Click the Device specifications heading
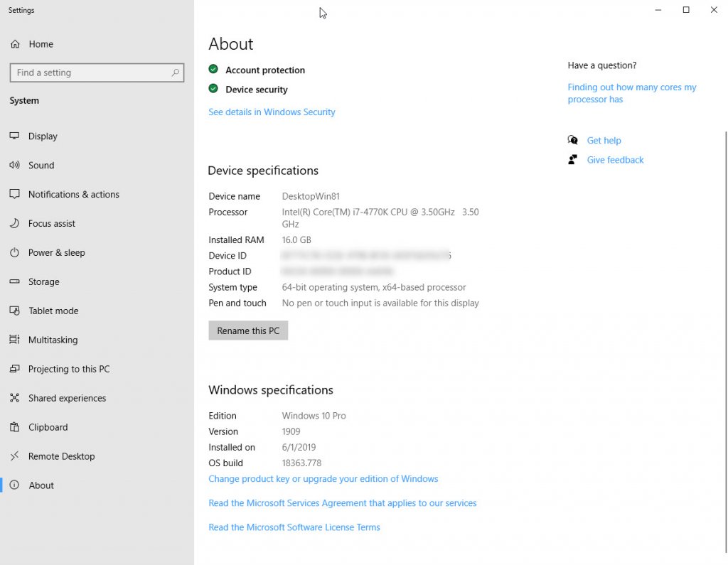 pyautogui.click(x=263, y=171)
